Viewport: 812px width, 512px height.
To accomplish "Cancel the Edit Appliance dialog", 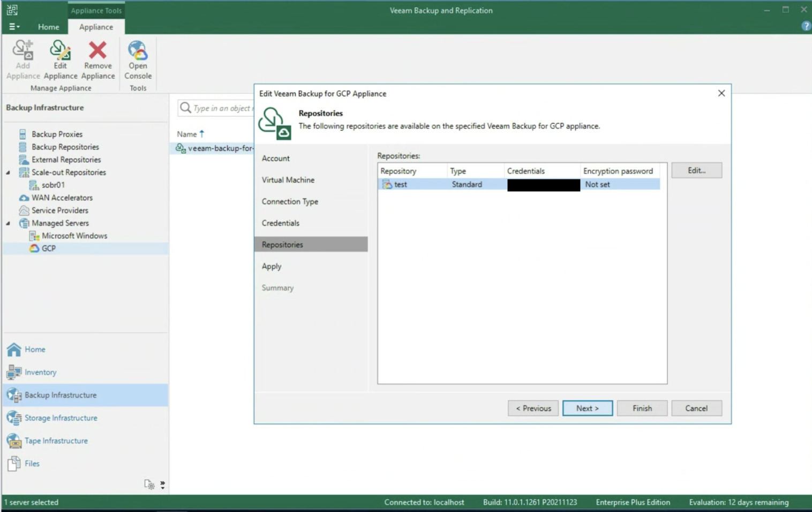I will 696,408.
